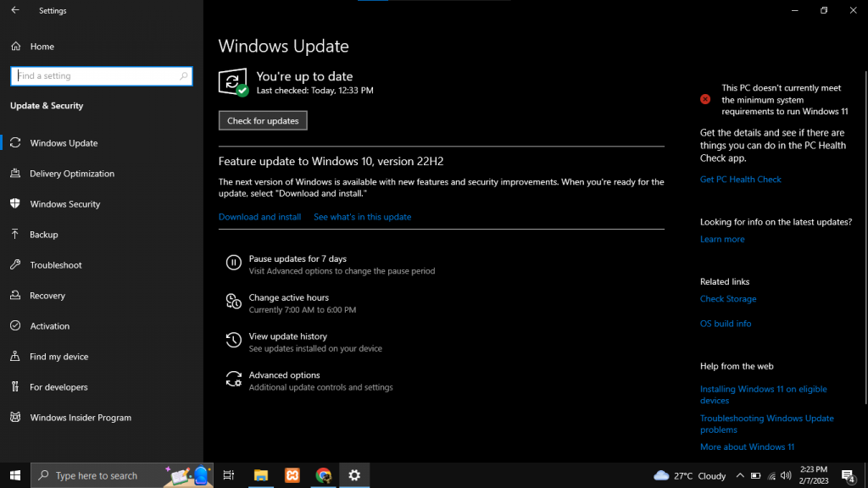Open the Check Storage link

tap(728, 299)
